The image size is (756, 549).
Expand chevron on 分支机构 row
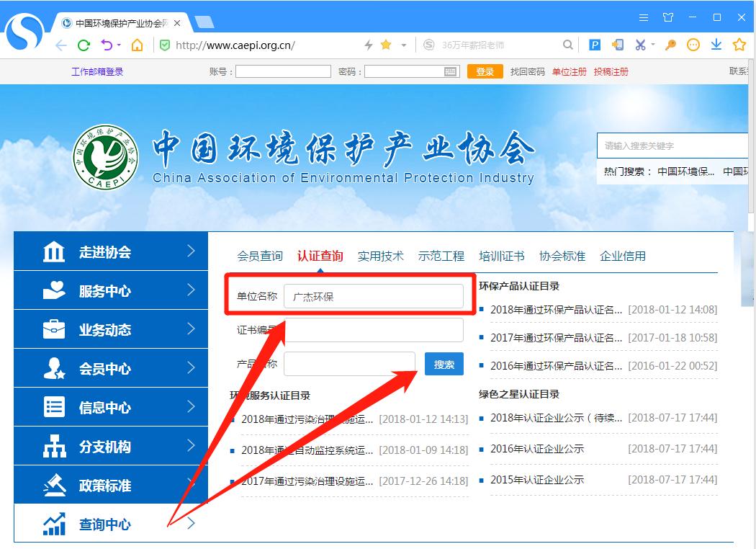click(x=191, y=446)
